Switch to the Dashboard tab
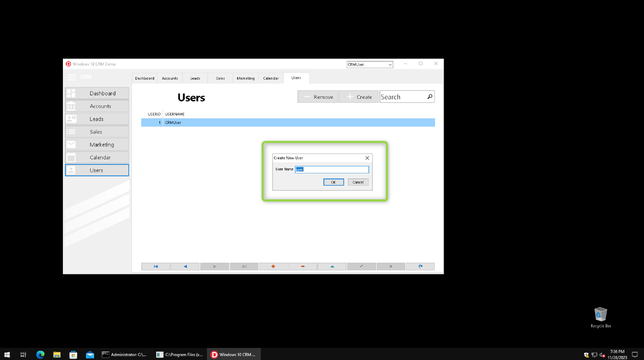 pyautogui.click(x=145, y=78)
